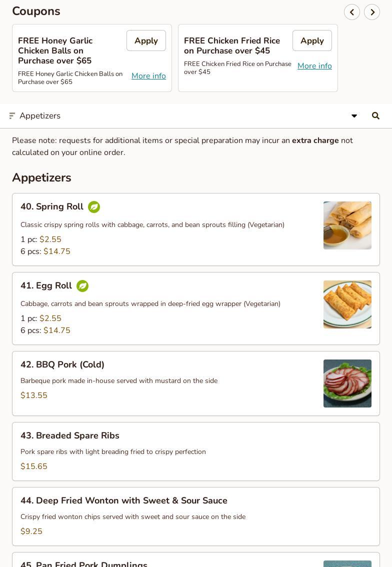Select the 43. Breaded Spare Ribs item
The image size is (392, 567).
[x=196, y=451]
